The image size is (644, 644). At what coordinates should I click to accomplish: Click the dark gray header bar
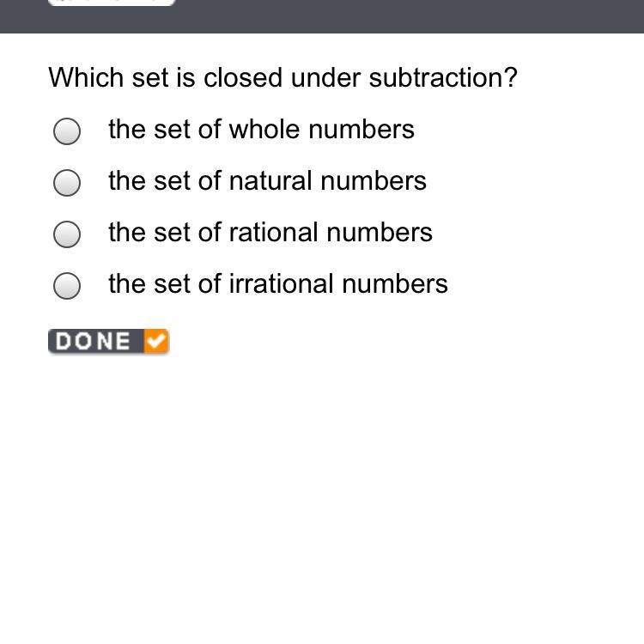pos(322,16)
